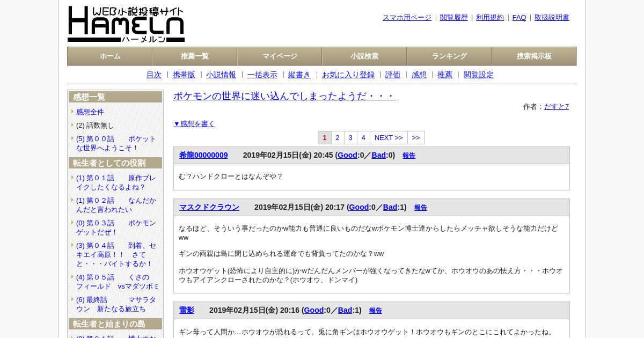Filter comments for 第０１話 原作ブレイクしたくなるよね
Screen dimensions: 644x338
click(116, 182)
